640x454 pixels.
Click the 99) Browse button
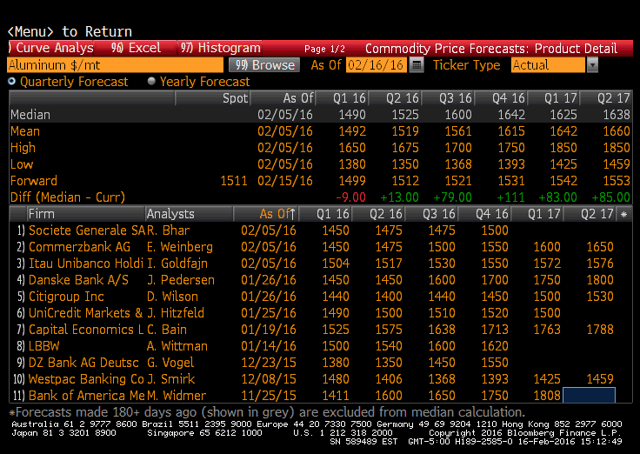coord(264,65)
